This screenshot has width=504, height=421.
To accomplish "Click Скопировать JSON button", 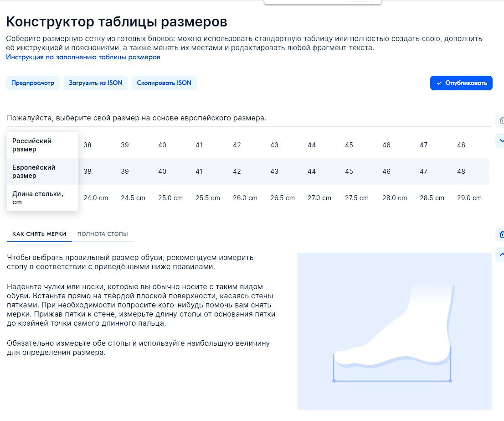I will pos(164,83).
